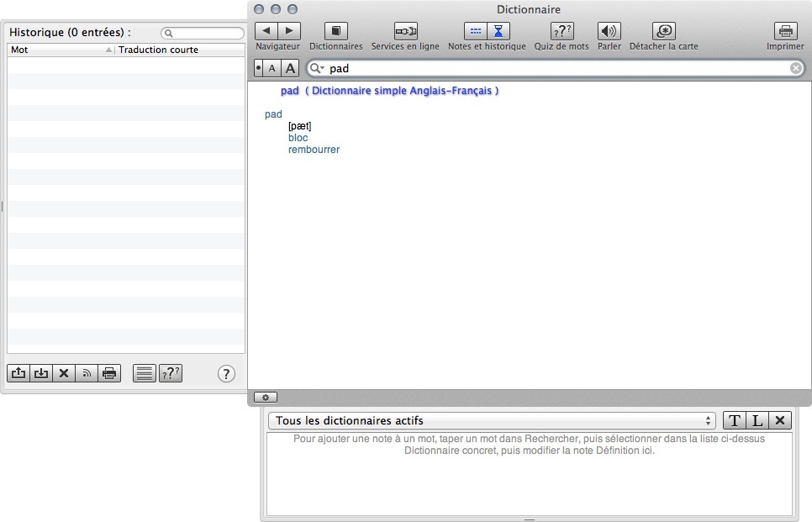
Task: Delete history entry with X icon
Action: tap(64, 373)
